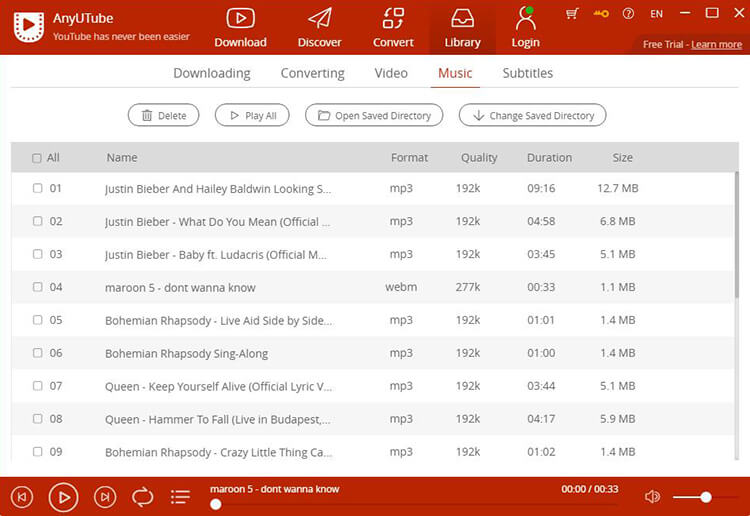This screenshot has height=516, width=750.
Task: Check the All checkbox
Action: click(x=36, y=158)
